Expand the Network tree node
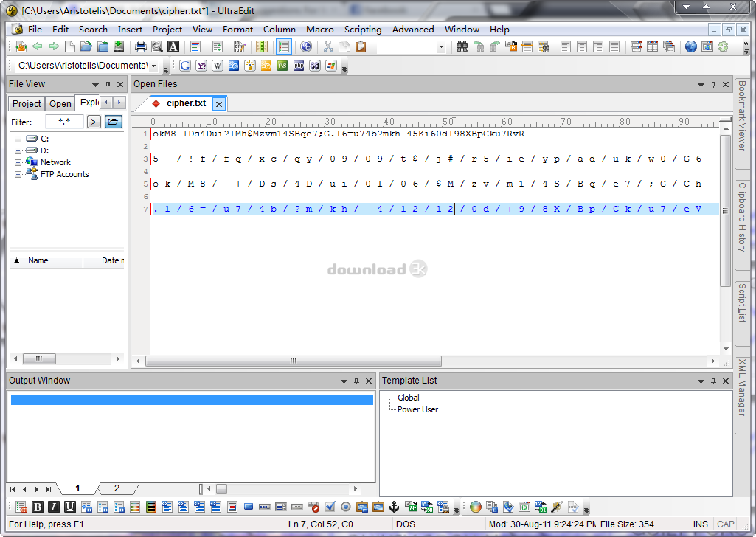This screenshot has width=756, height=537. tap(18, 162)
